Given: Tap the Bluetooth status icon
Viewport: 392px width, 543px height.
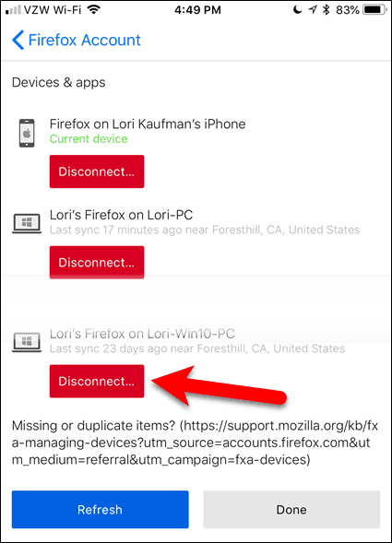Looking at the screenshot, I should tap(326, 9).
